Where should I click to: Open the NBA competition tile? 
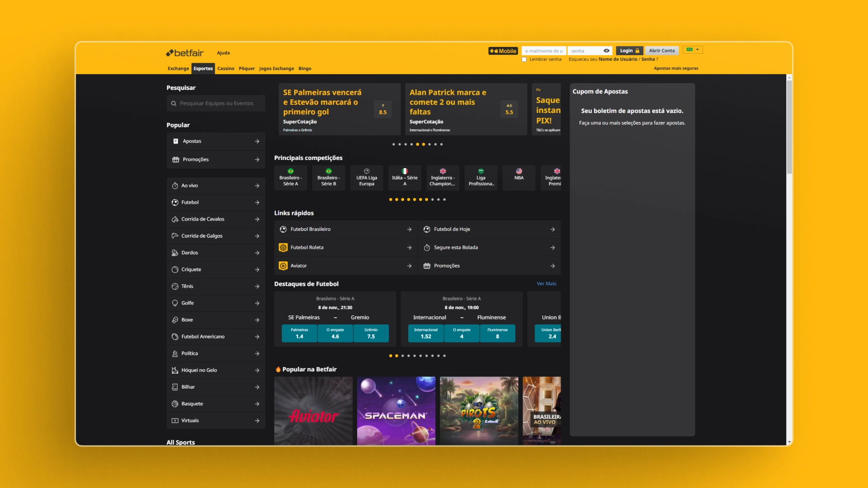(x=519, y=178)
